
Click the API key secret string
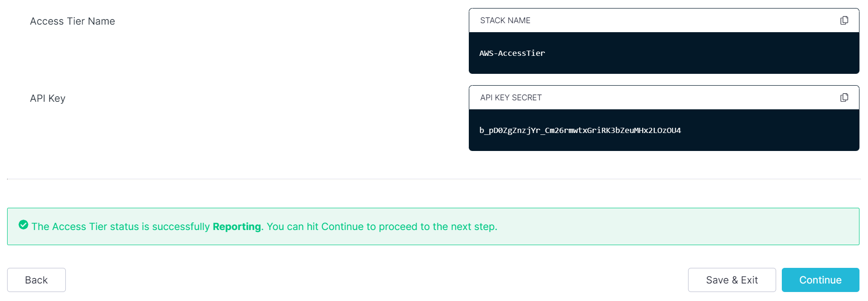[x=580, y=131]
